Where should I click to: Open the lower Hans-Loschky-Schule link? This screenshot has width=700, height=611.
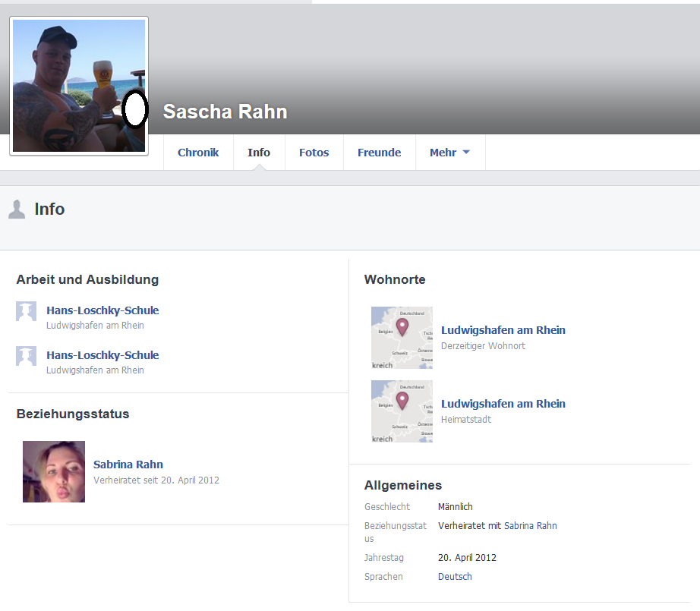pos(102,355)
